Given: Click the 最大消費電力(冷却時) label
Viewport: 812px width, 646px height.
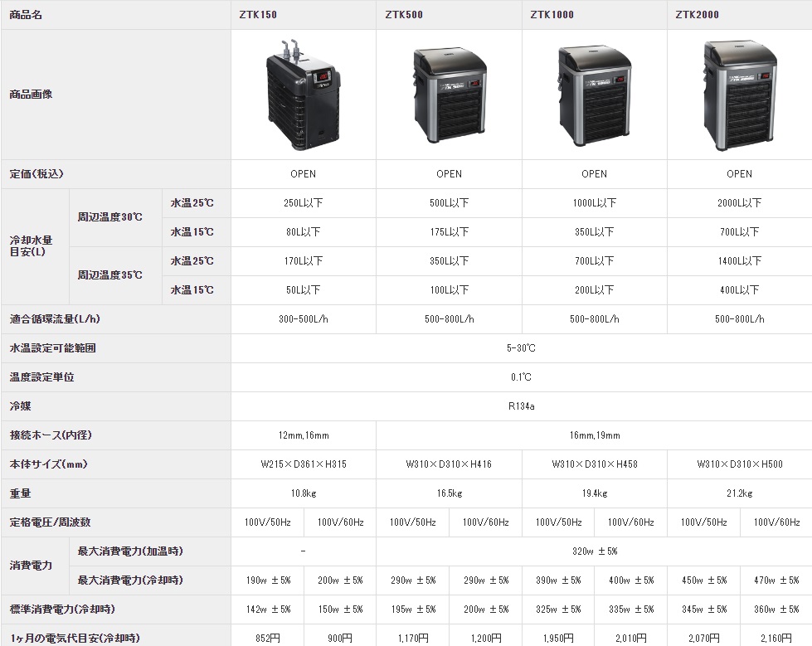Looking at the screenshot, I should (130, 580).
